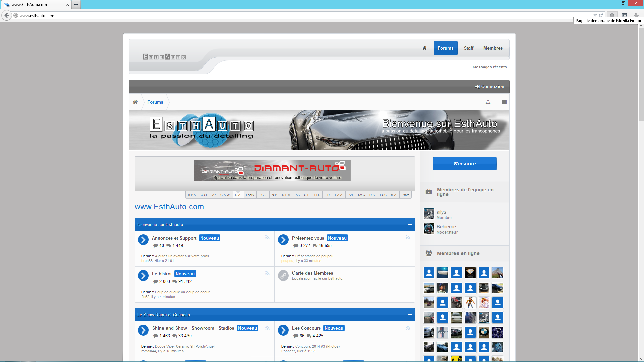Screen dimensions: 644x362
Task: Click ailys avatar thumbnail
Action: 429,214
